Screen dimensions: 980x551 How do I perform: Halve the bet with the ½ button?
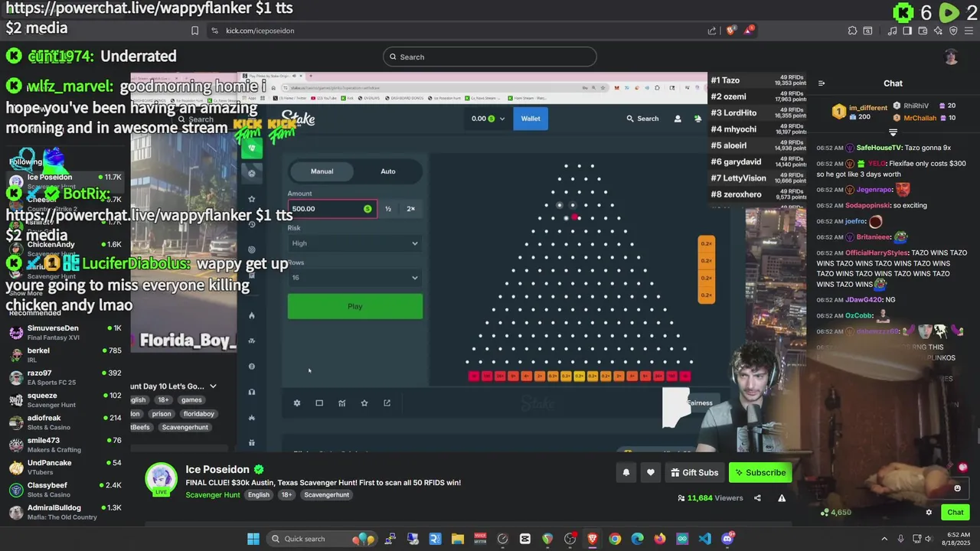[x=388, y=209]
